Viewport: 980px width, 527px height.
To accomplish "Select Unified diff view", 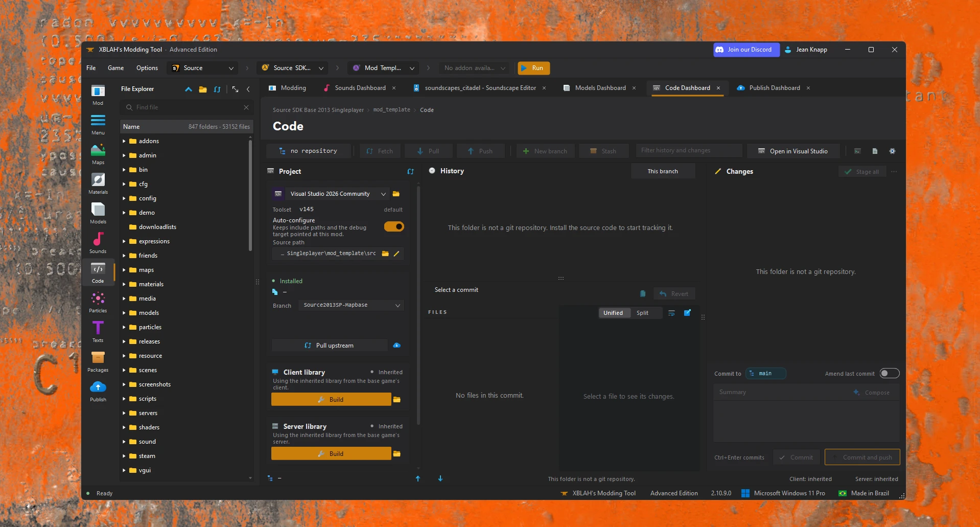I will pyautogui.click(x=613, y=313).
